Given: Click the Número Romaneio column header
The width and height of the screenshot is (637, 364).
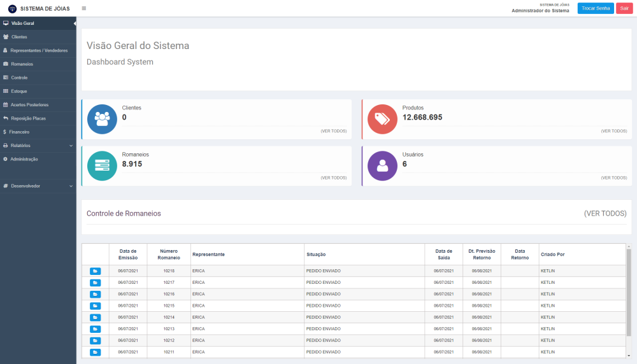Looking at the screenshot, I should (x=169, y=255).
